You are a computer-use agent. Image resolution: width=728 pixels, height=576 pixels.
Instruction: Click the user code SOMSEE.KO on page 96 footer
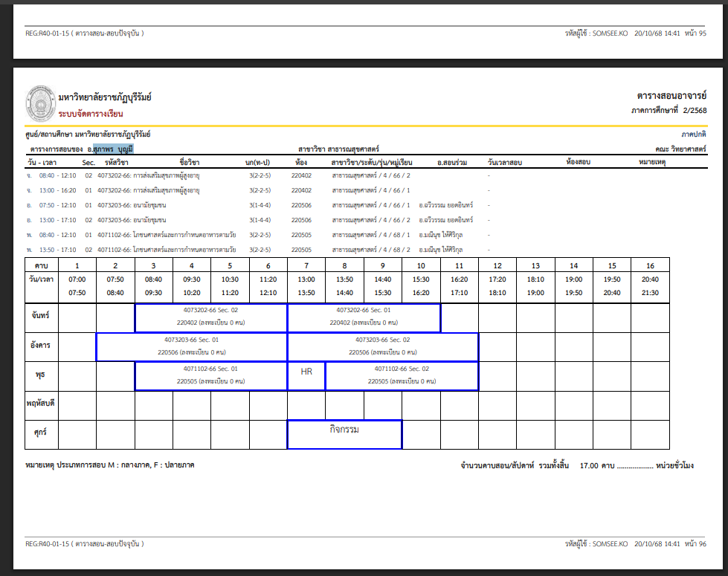tap(610, 543)
